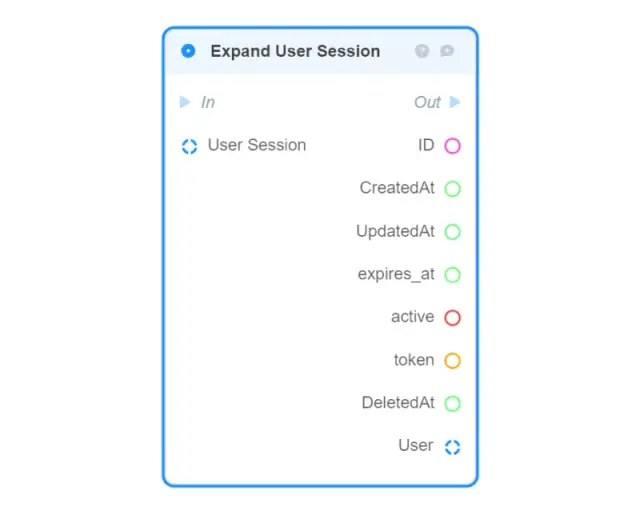Click the blue circle node icon in header
The image size is (640, 515).
click(x=188, y=51)
